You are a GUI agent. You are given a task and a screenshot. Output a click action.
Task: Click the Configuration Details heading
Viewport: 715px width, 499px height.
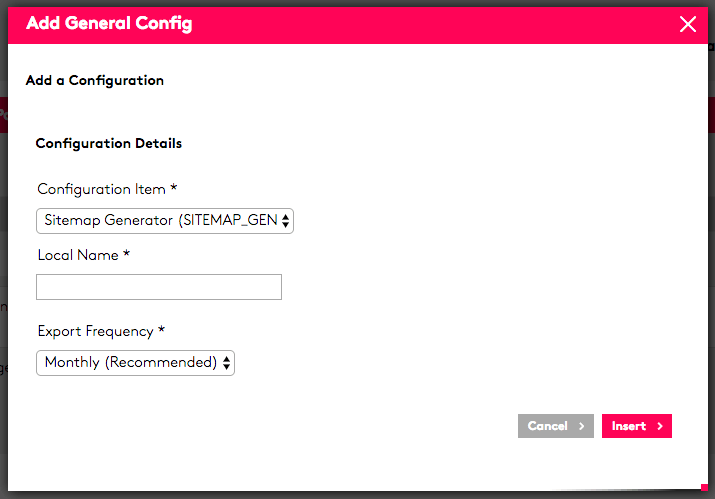coord(109,144)
